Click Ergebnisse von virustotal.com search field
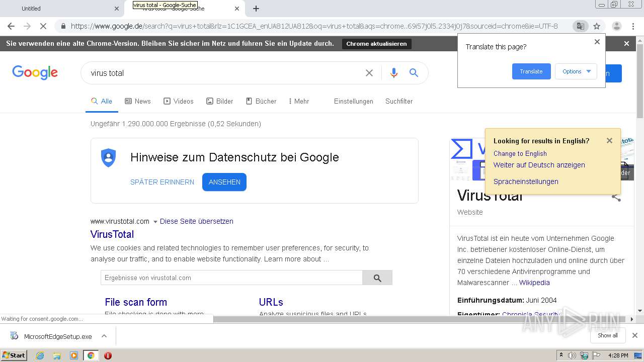 coord(231,278)
